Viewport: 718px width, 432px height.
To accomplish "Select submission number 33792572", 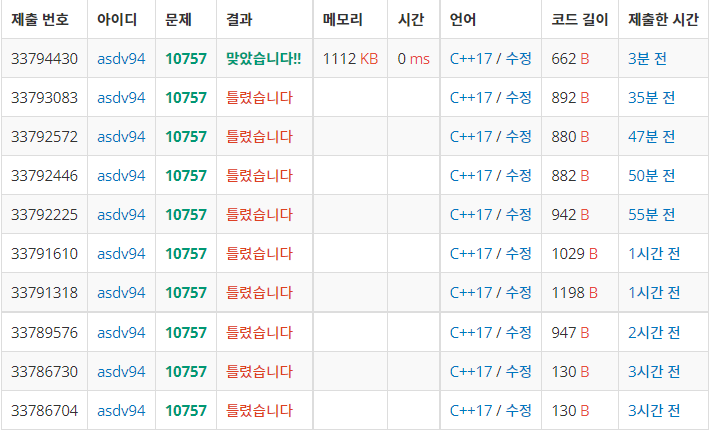I will click(44, 137).
